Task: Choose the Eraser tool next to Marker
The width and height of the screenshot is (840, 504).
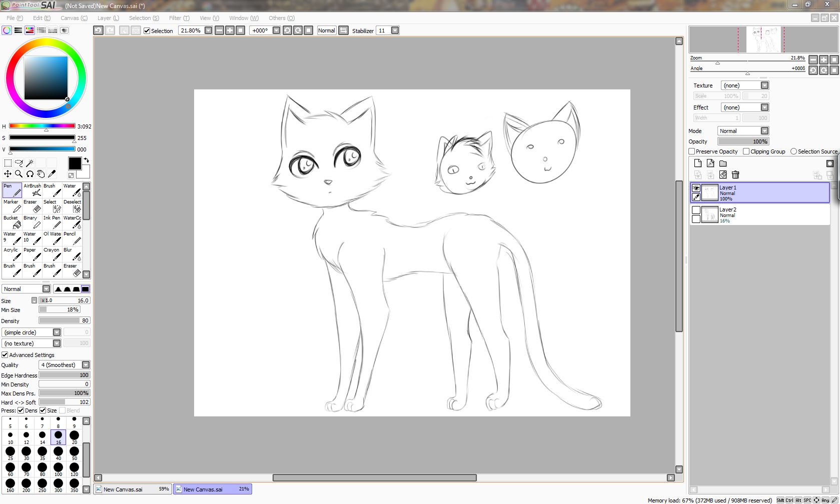Action: pyautogui.click(x=32, y=206)
